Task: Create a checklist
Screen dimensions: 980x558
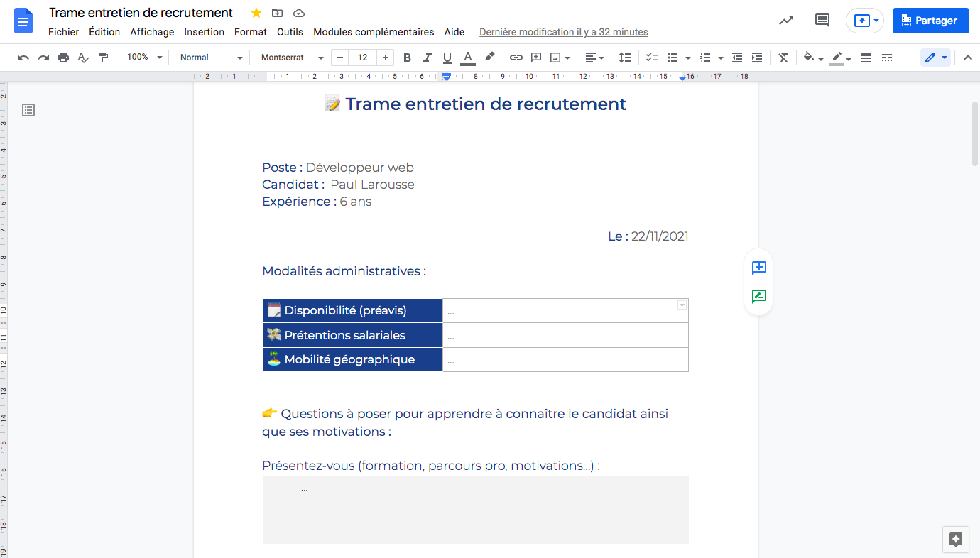Action: (x=652, y=58)
